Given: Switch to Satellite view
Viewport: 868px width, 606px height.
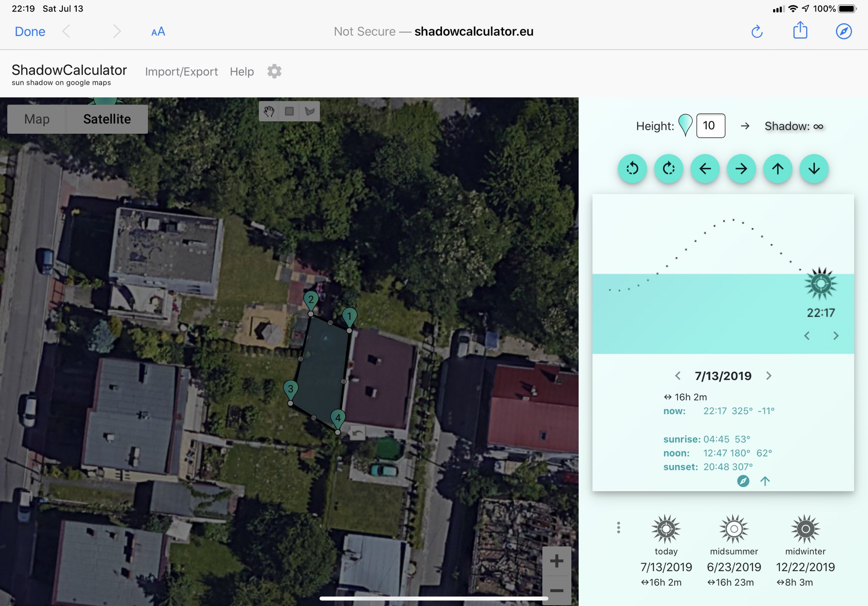Looking at the screenshot, I should click(x=107, y=119).
